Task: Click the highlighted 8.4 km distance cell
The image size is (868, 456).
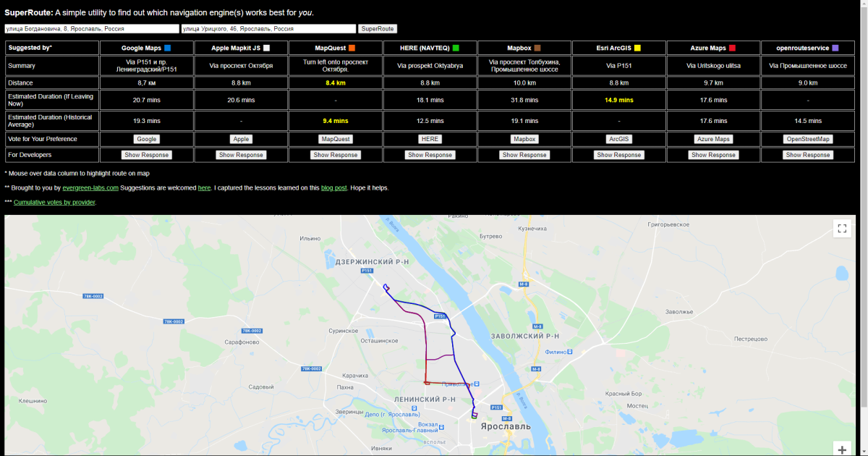Action: pyautogui.click(x=336, y=83)
